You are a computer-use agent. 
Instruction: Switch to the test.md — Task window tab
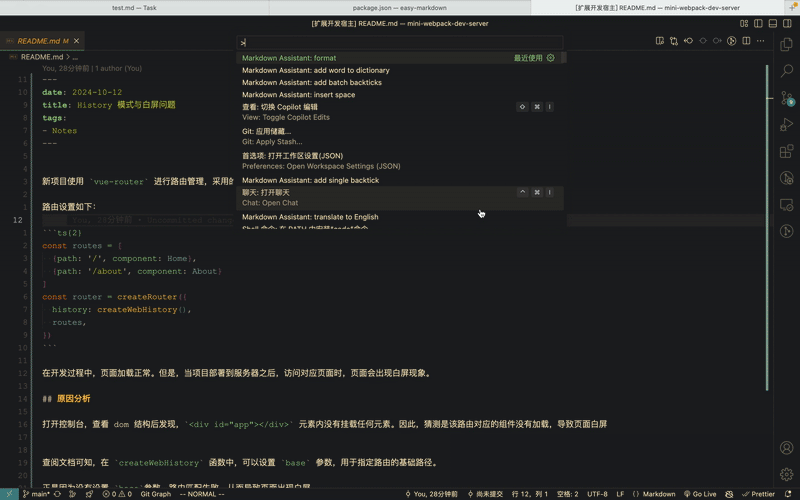pyautogui.click(x=134, y=8)
